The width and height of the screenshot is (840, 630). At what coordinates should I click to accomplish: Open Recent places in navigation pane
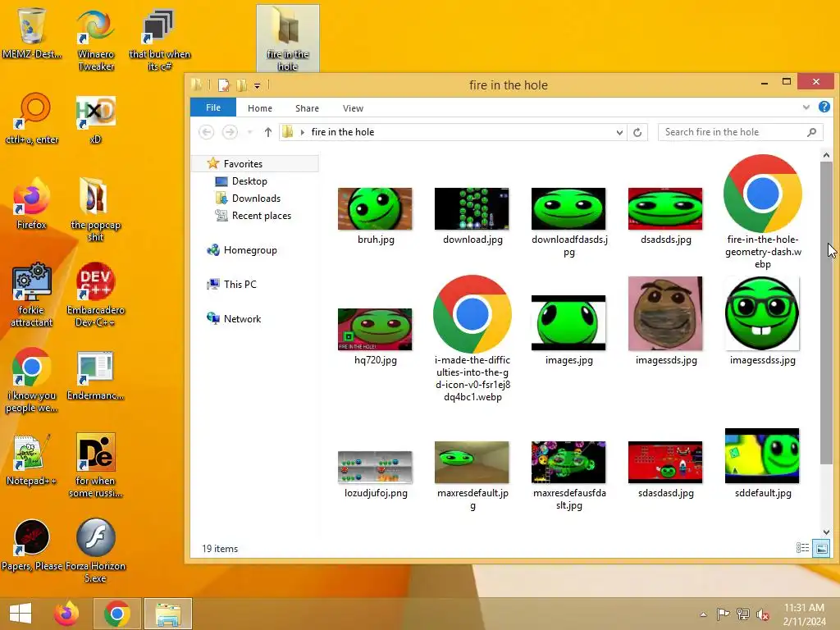[x=253, y=216]
